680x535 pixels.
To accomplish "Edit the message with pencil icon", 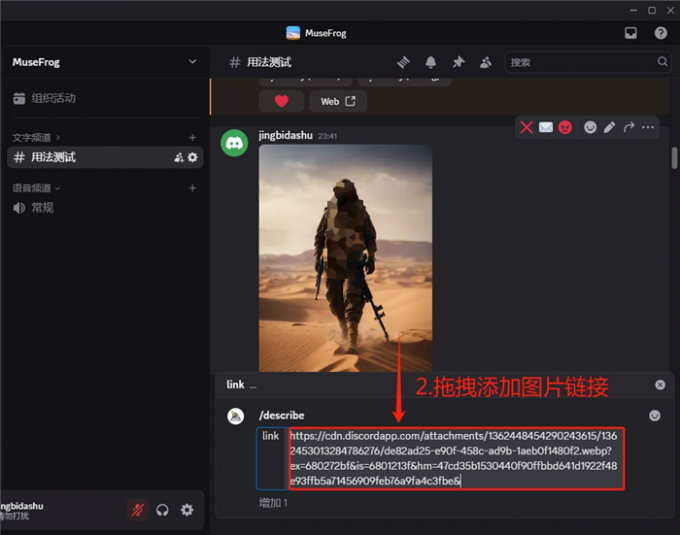I will 609,127.
